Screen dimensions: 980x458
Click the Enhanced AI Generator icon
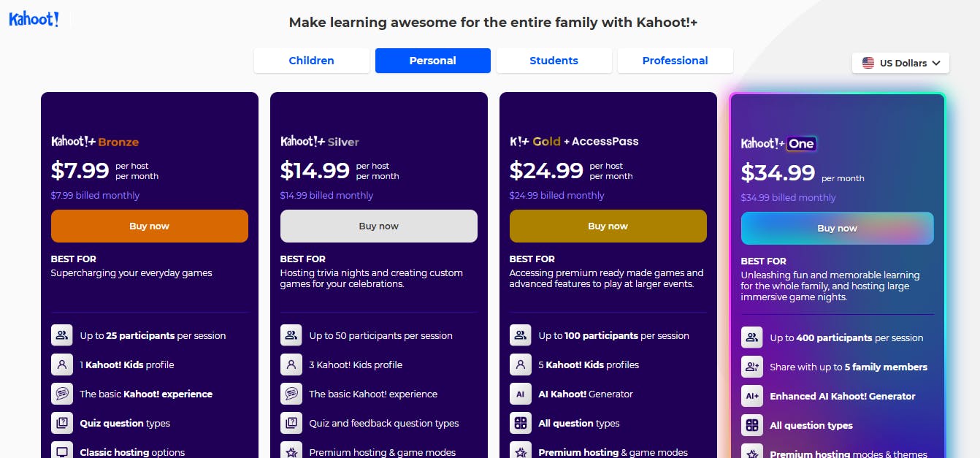point(751,396)
